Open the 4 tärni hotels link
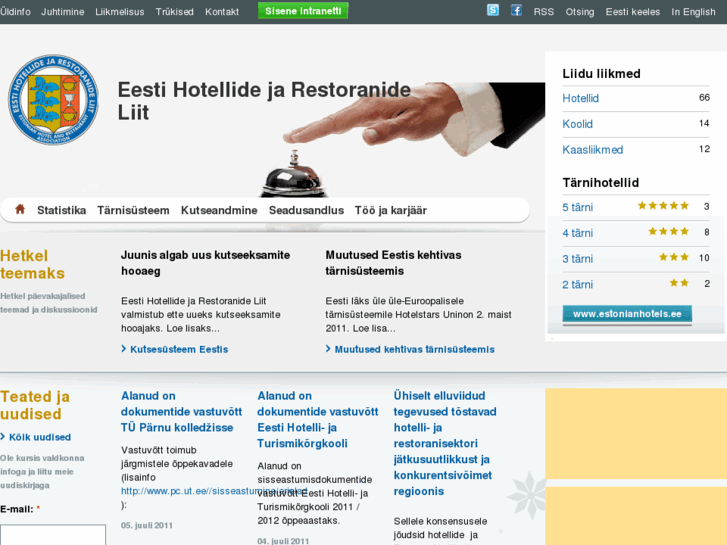This screenshot has height=545, width=727. click(x=577, y=233)
